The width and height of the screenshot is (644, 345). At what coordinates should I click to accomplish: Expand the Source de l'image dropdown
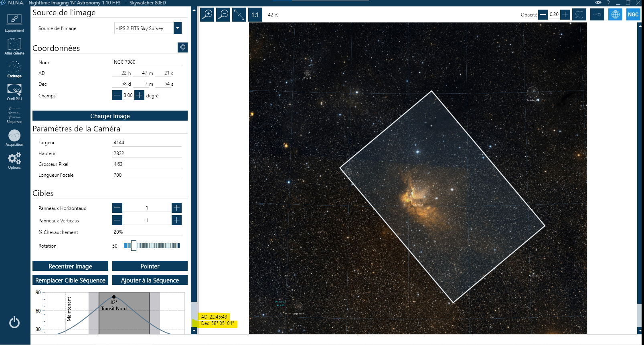tap(178, 28)
